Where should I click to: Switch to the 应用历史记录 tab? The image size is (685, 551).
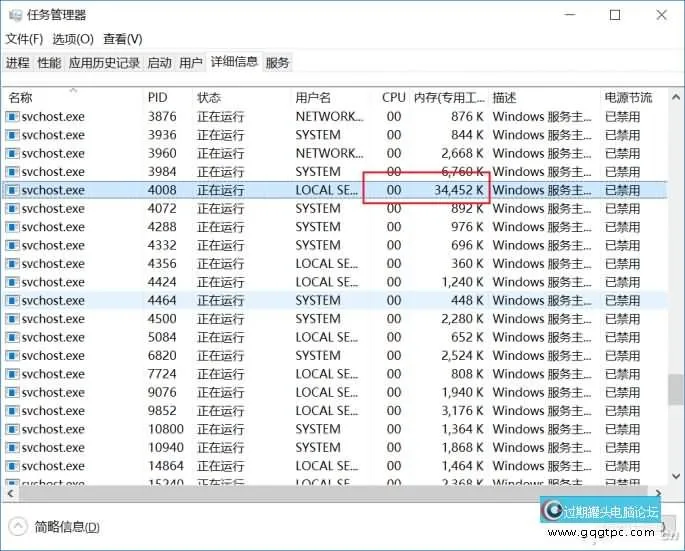coord(104,63)
